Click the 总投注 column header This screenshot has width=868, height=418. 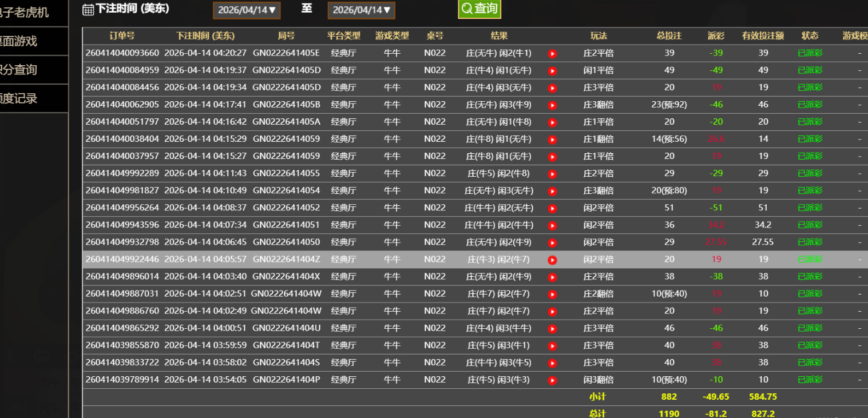(x=669, y=35)
